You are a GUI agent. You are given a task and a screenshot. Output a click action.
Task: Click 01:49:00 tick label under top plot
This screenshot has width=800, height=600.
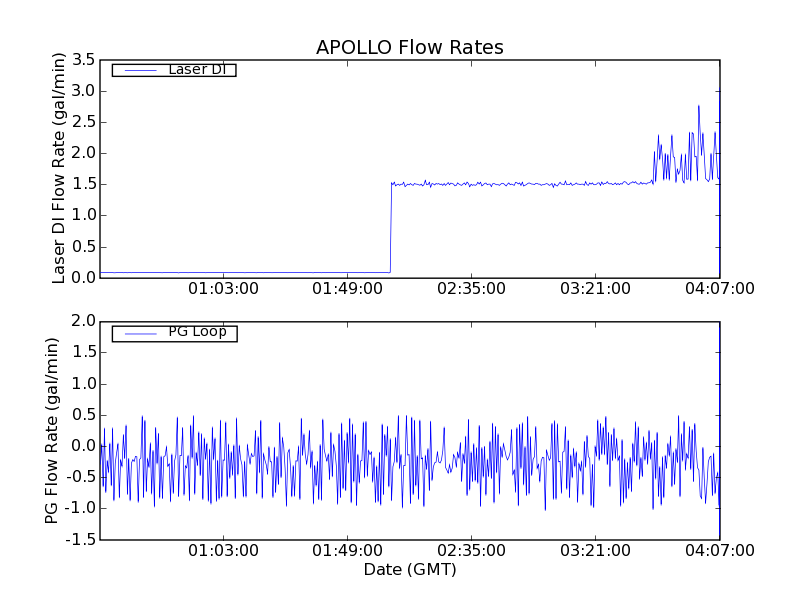(x=347, y=289)
